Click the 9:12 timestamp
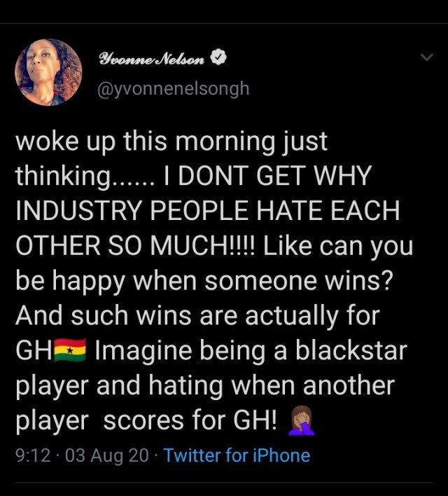448x496 pixels. click(33, 455)
